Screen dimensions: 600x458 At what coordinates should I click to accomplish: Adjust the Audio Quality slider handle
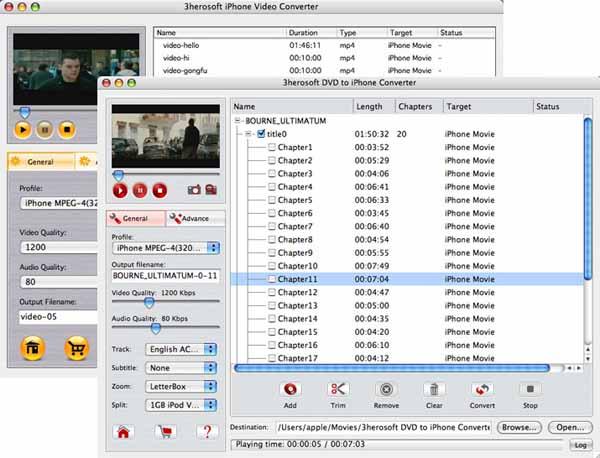(155, 328)
